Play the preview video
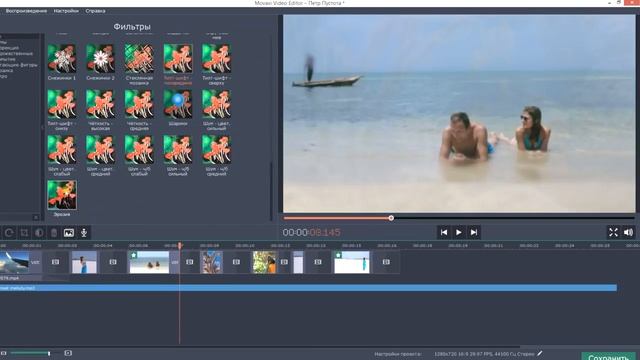Image resolution: width=640 pixels, height=360 pixels. [459, 232]
